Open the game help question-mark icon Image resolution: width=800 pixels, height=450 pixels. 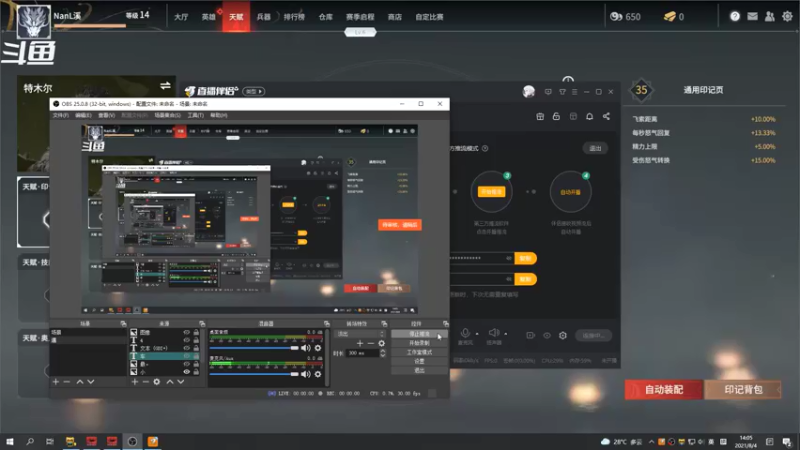pos(735,16)
